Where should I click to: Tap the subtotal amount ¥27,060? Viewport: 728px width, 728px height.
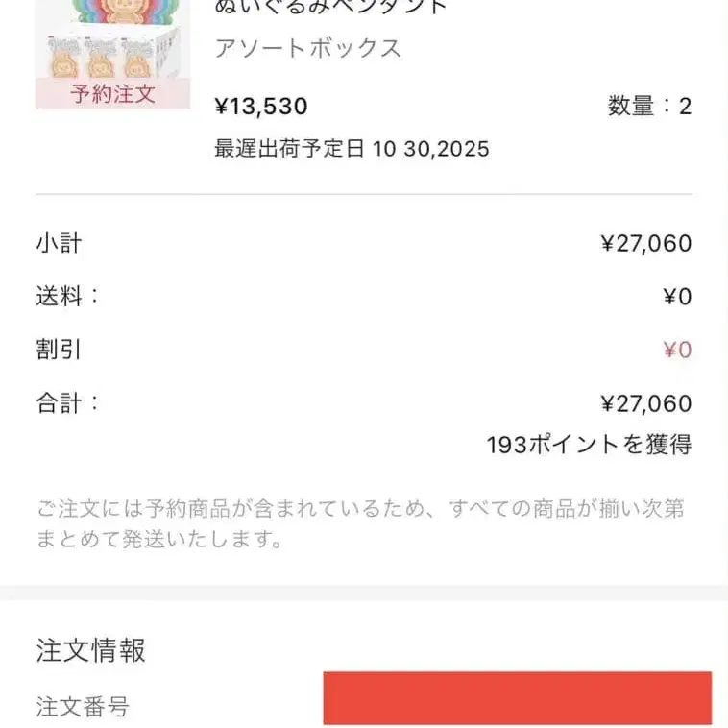tap(646, 244)
